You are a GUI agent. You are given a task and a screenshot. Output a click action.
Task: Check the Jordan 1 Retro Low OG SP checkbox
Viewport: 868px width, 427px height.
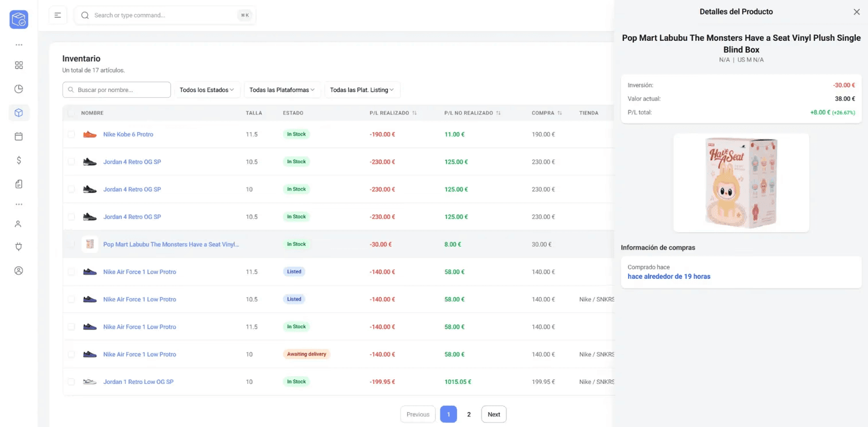tap(71, 382)
